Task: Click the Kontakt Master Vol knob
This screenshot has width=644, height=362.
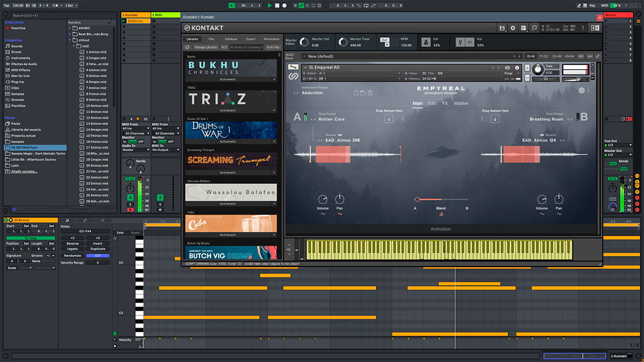Action: (x=304, y=42)
